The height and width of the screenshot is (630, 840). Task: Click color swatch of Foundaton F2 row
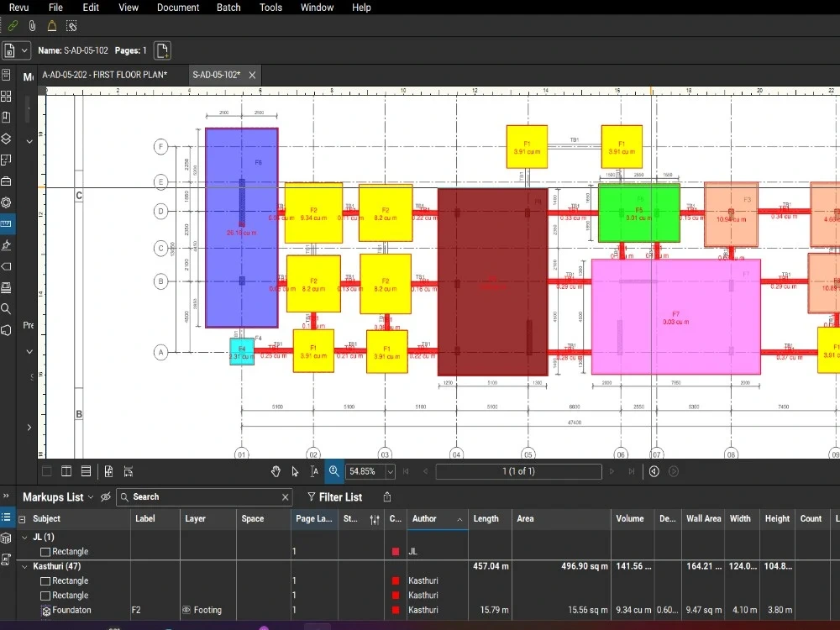[396, 610]
